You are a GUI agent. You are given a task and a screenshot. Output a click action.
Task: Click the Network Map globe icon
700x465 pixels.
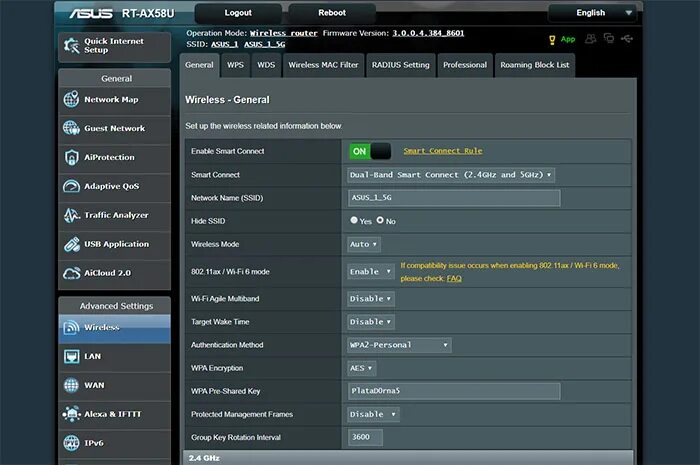coord(71,99)
